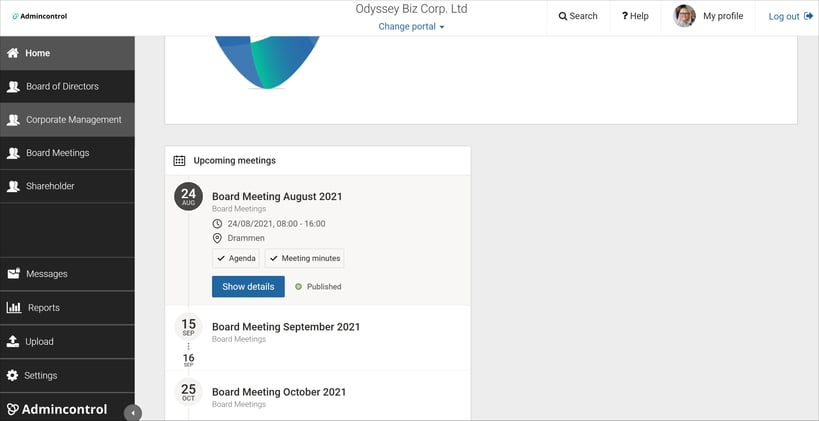Image resolution: width=819 pixels, height=421 pixels.
Task: Open the Change portal dropdown
Action: point(411,27)
